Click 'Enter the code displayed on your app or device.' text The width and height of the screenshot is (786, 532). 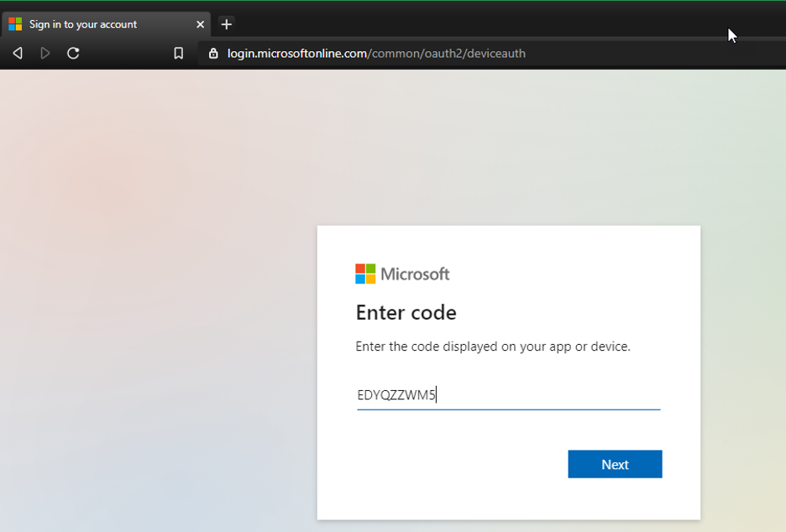(493, 347)
